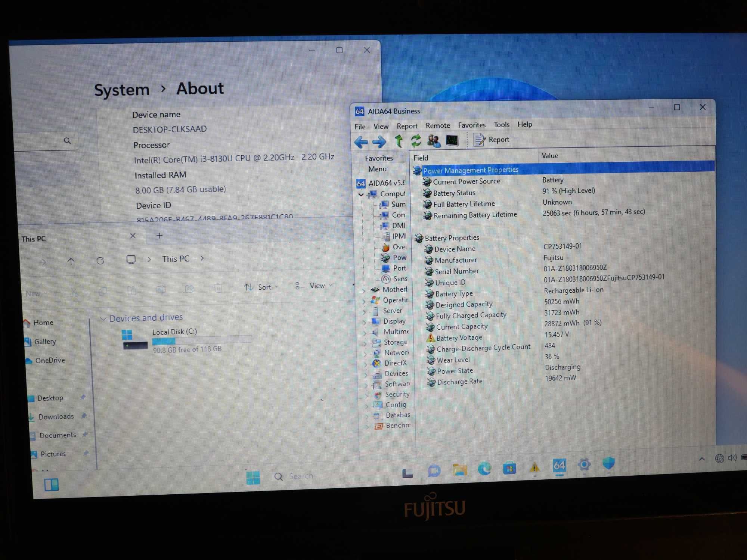Screen dimensions: 747x560
Task: Open the AIDA64 monitor diagnostics toolbar icon
Action: point(452,140)
